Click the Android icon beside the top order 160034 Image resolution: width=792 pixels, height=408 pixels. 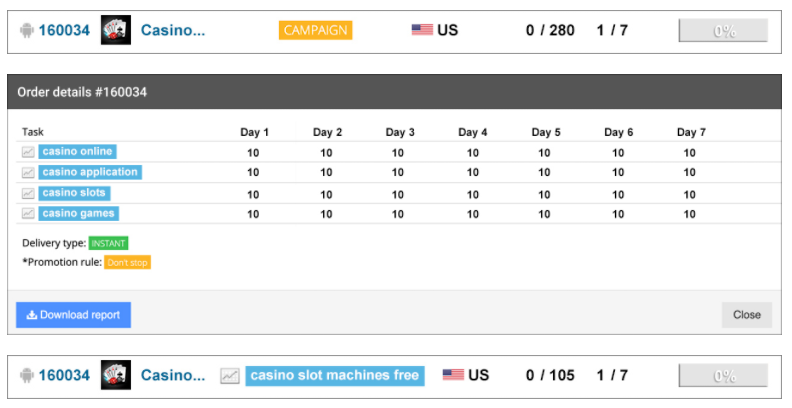(x=26, y=30)
